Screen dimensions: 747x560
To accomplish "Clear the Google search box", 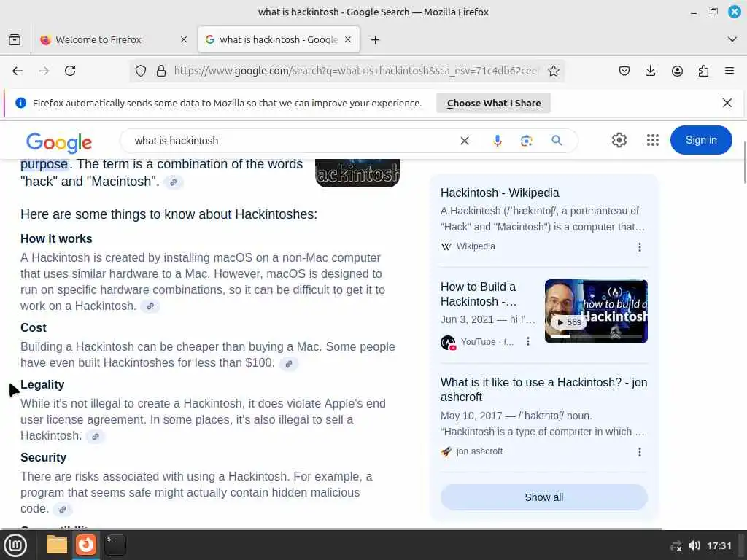I will tap(465, 141).
